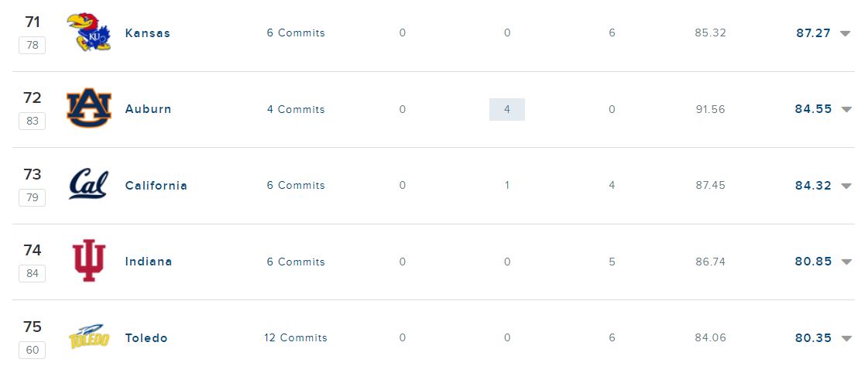Go to the California team name

(156, 186)
